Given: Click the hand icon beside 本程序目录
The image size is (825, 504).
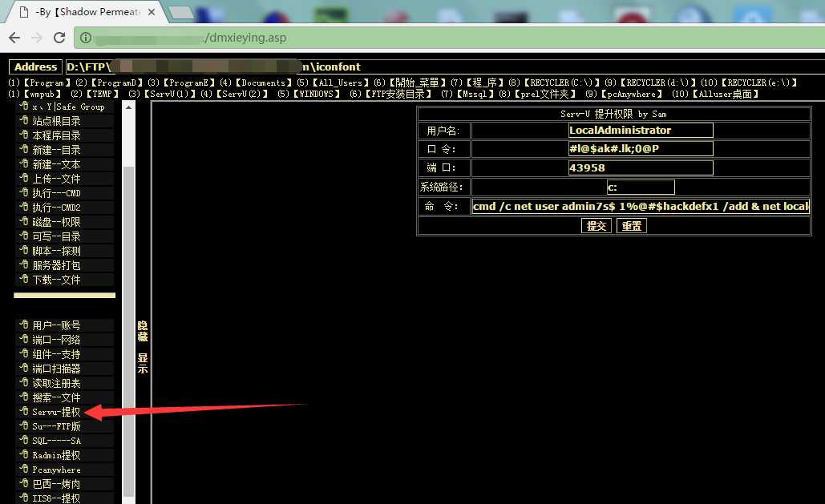Looking at the screenshot, I should pos(24,135).
